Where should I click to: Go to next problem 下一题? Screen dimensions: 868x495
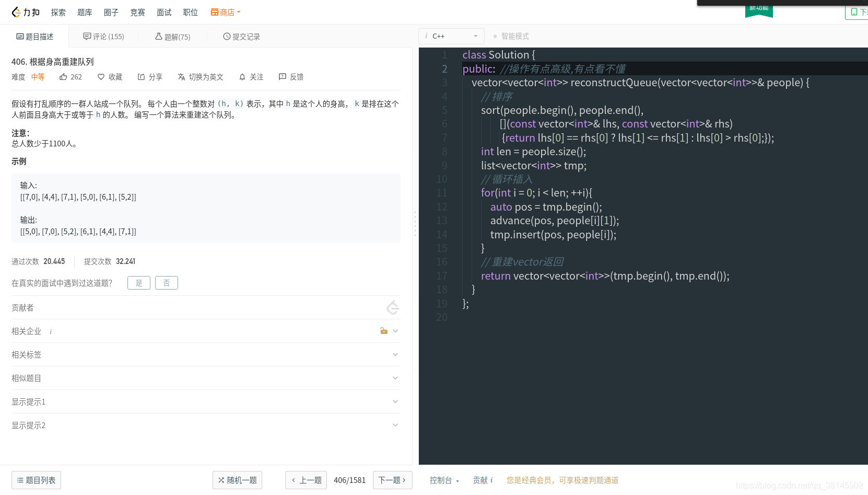click(393, 480)
